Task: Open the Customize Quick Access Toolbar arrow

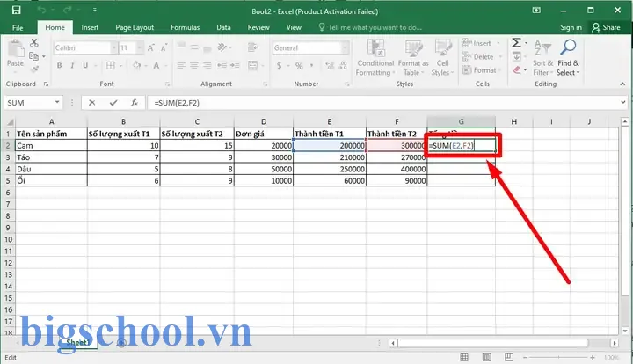Action: click(94, 10)
